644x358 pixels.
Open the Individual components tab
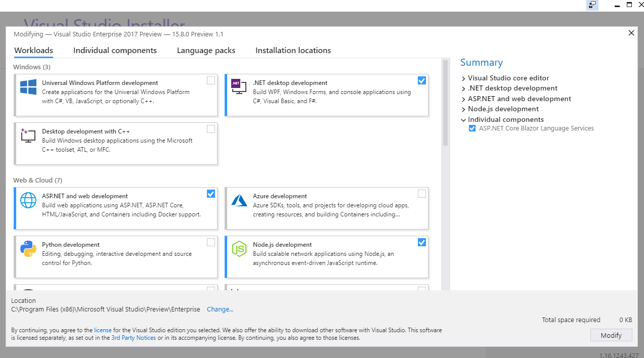(x=115, y=51)
